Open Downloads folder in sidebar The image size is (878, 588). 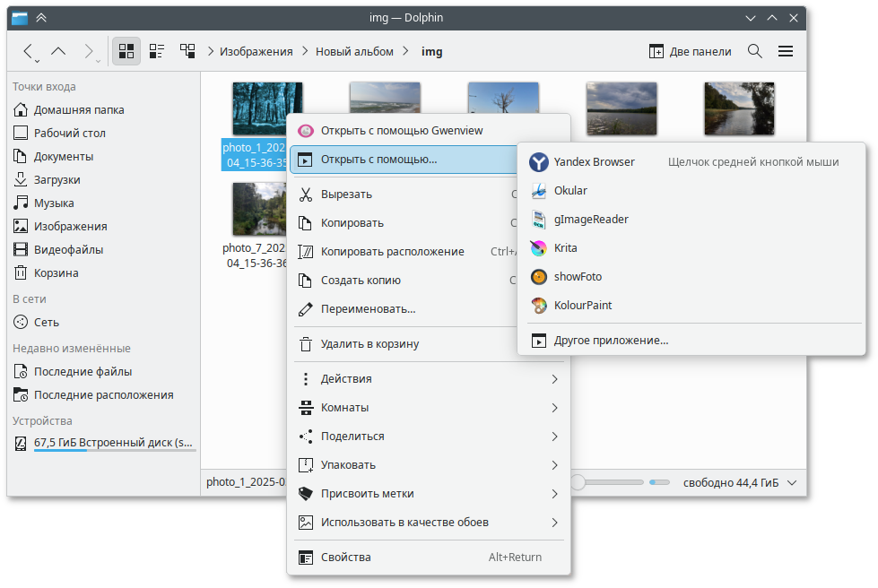tap(57, 179)
